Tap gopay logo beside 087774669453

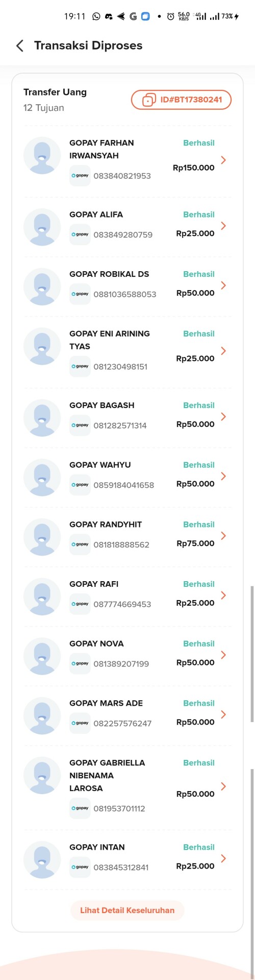pos(80,604)
